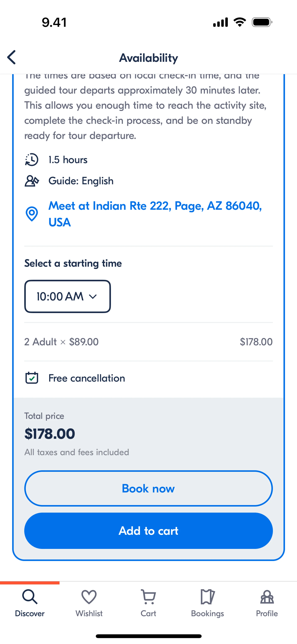Open the Meet at Indian Rte 222 link
This screenshot has width=297, height=644.
(x=155, y=214)
